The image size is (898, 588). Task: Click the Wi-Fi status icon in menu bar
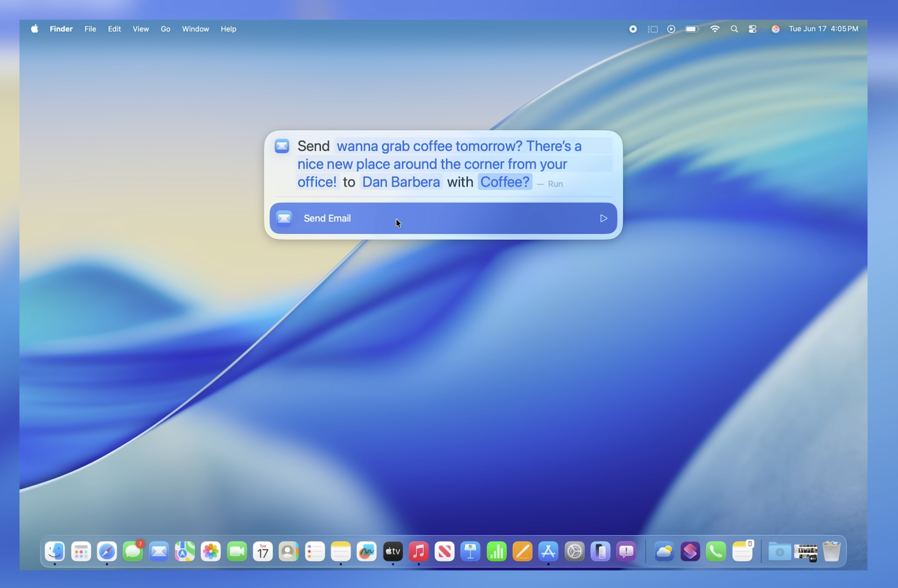coord(714,29)
